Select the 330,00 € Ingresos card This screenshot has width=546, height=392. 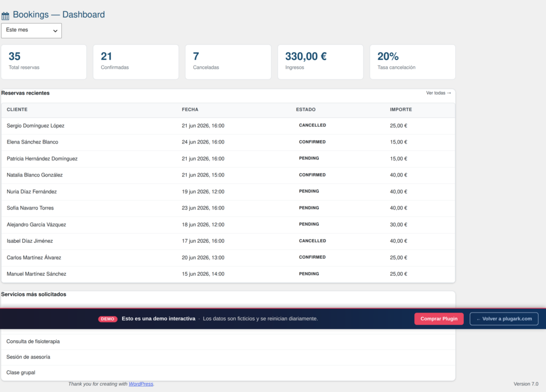coord(320,62)
